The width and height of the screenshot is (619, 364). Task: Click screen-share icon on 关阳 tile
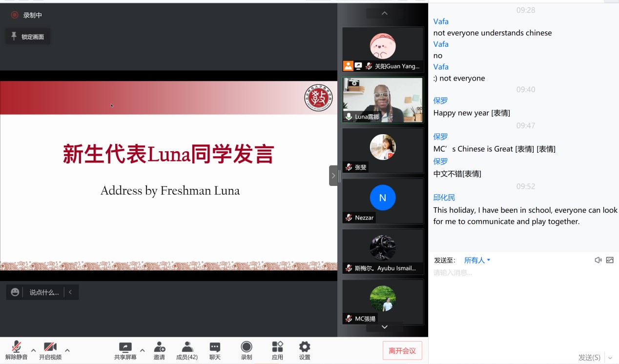[x=358, y=66]
